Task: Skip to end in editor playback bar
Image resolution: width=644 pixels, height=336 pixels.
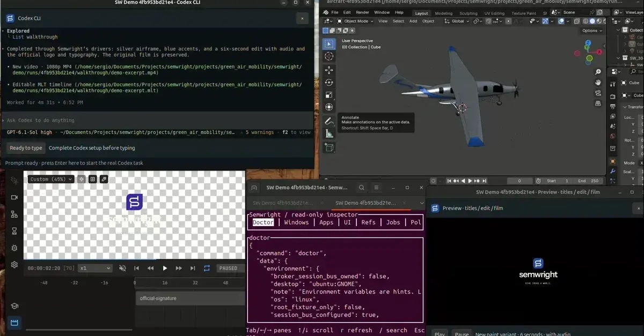Action: (193, 268)
